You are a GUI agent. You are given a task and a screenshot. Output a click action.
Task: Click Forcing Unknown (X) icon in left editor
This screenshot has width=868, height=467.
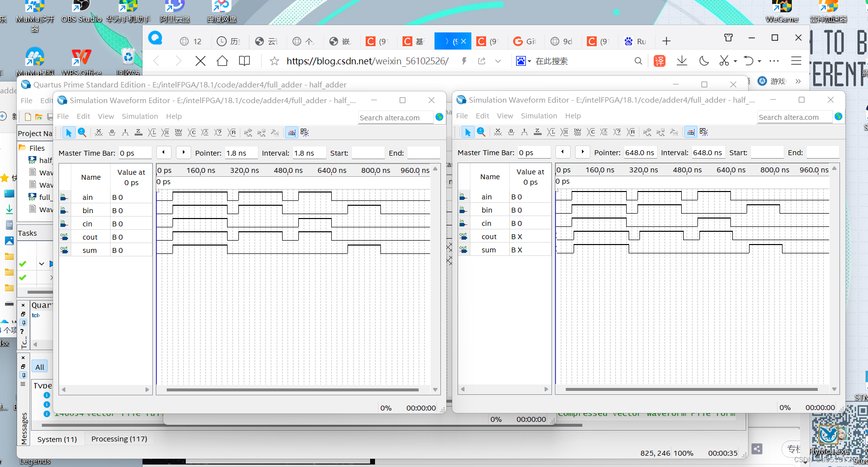pos(99,133)
